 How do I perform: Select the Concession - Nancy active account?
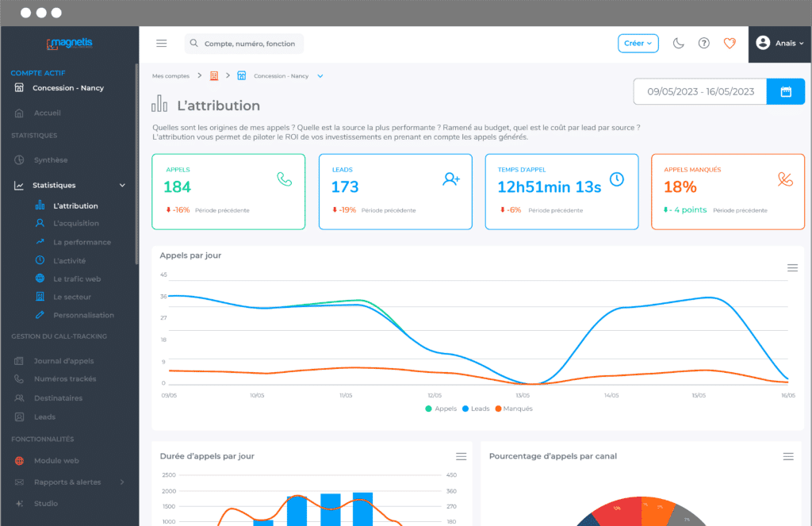coord(68,88)
